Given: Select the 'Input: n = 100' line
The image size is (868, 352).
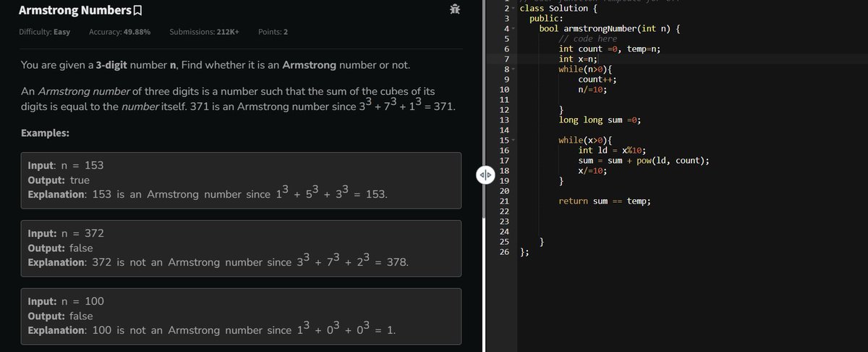Looking at the screenshot, I should [x=65, y=302].
